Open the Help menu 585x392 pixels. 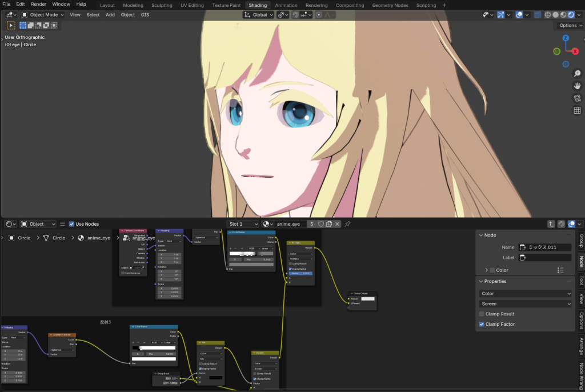[81, 4]
